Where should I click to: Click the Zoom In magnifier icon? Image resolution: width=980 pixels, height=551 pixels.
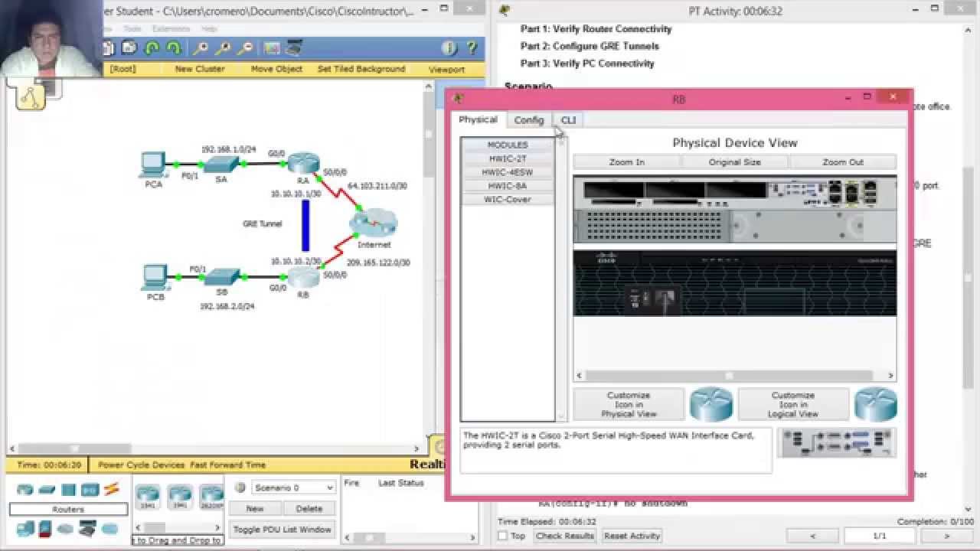201,48
